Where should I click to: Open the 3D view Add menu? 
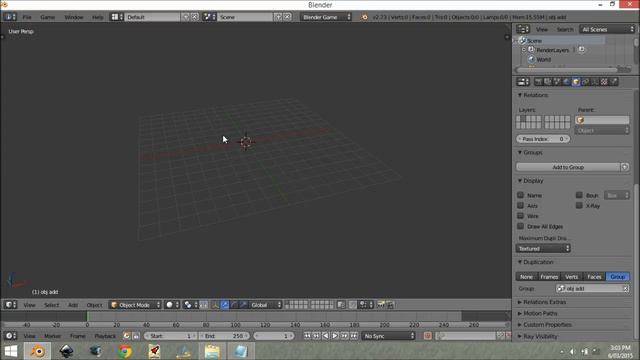73,305
